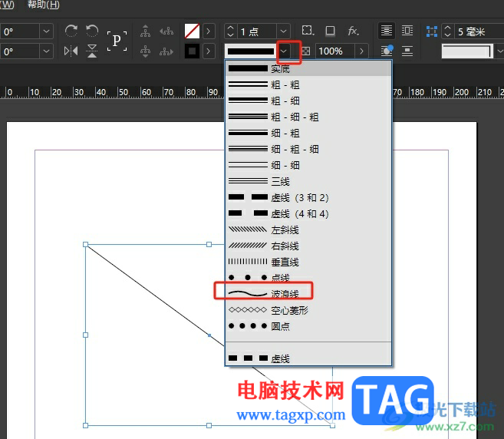Select 波浪线 stroke type
Screen dimensions: 504x439
(x=308, y=294)
